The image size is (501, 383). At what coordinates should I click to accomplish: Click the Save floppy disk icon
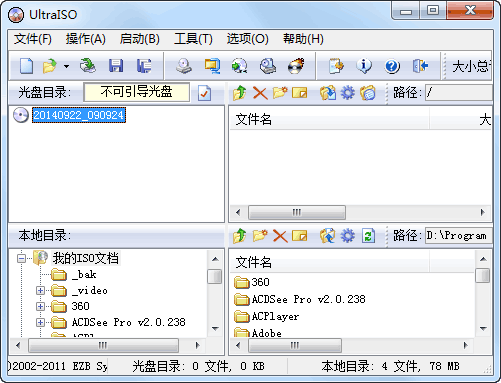coord(116,66)
